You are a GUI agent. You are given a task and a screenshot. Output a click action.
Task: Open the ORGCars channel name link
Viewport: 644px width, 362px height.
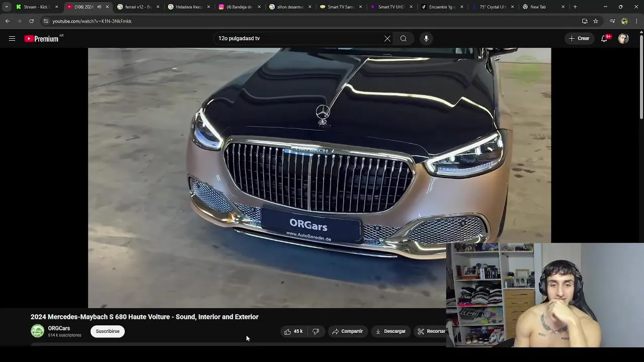[x=59, y=328]
